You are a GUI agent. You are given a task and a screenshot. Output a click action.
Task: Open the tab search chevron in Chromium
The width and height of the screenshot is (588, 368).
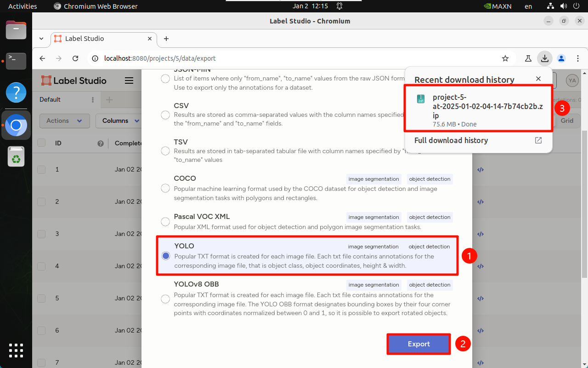[x=41, y=39]
